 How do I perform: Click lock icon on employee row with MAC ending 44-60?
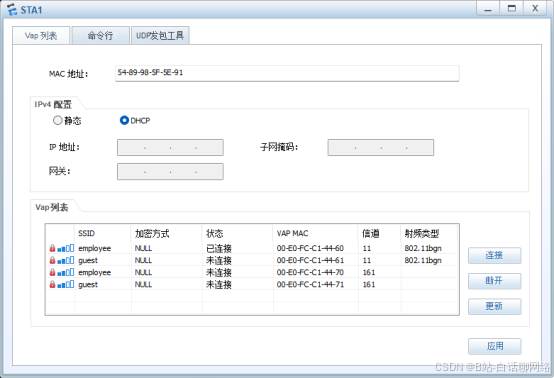pos(52,248)
